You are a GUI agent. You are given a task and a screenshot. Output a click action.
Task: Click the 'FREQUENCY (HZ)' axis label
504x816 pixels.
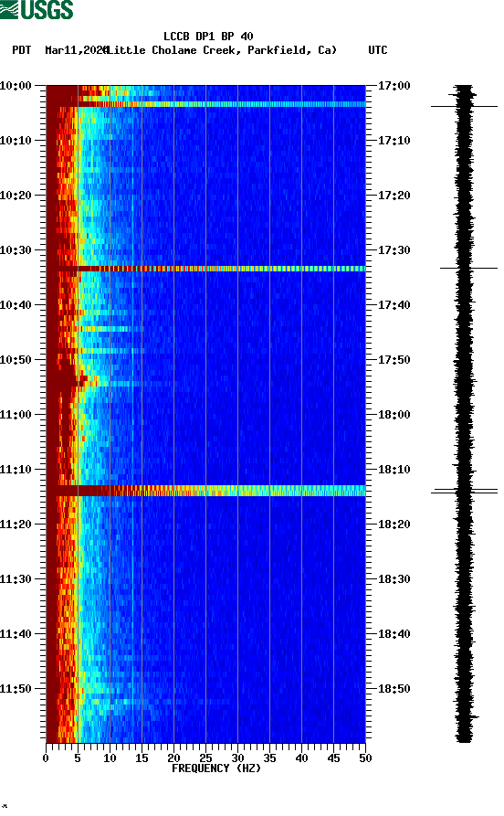pyautogui.click(x=215, y=768)
